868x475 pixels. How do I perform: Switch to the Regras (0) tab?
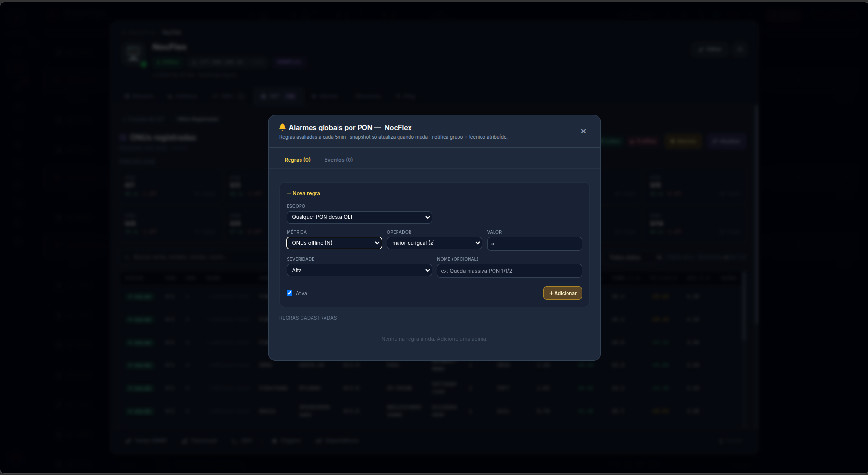point(297,160)
